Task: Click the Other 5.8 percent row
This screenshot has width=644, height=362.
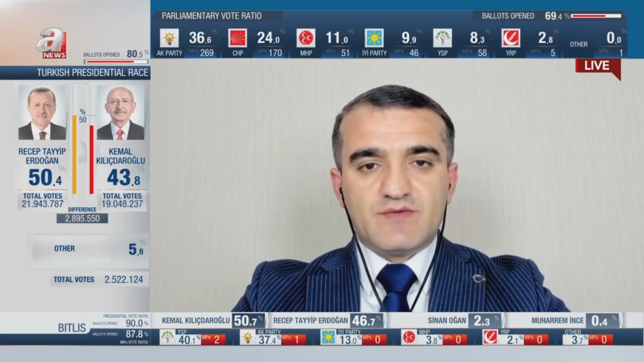Action: [89, 249]
